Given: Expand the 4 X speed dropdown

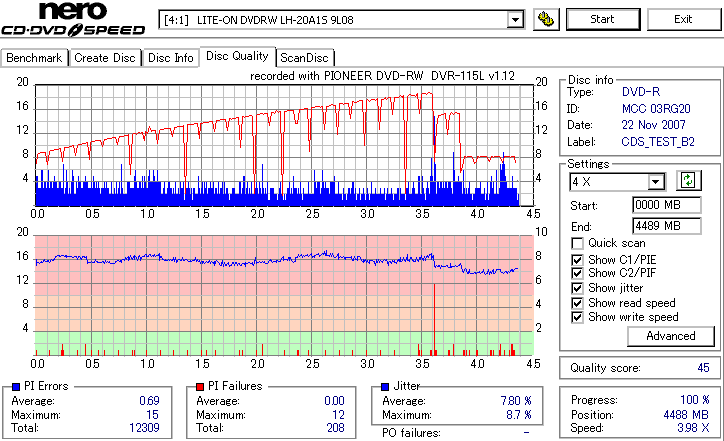Looking at the screenshot, I should [x=656, y=182].
